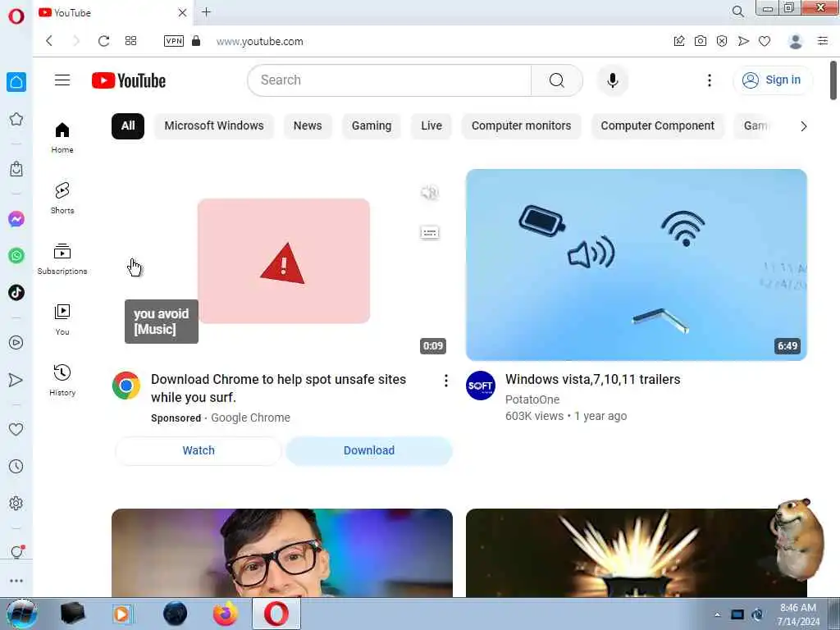Open Opera Flow send icon in address bar
840x630 pixels.
(743, 41)
